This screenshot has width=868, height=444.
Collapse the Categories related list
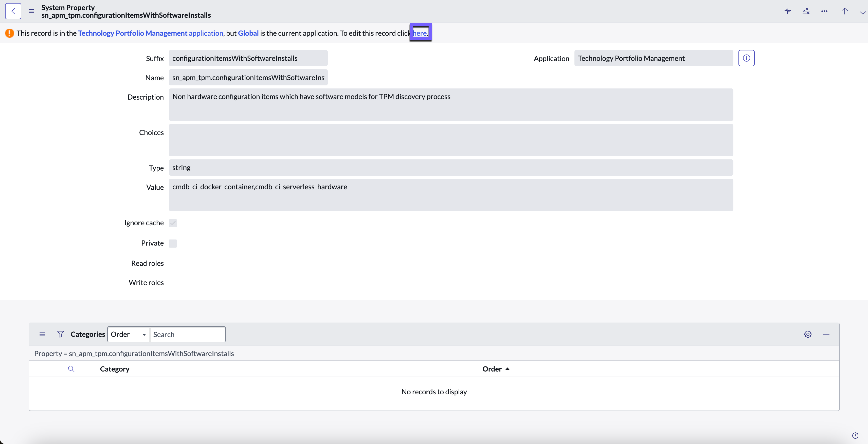click(826, 334)
